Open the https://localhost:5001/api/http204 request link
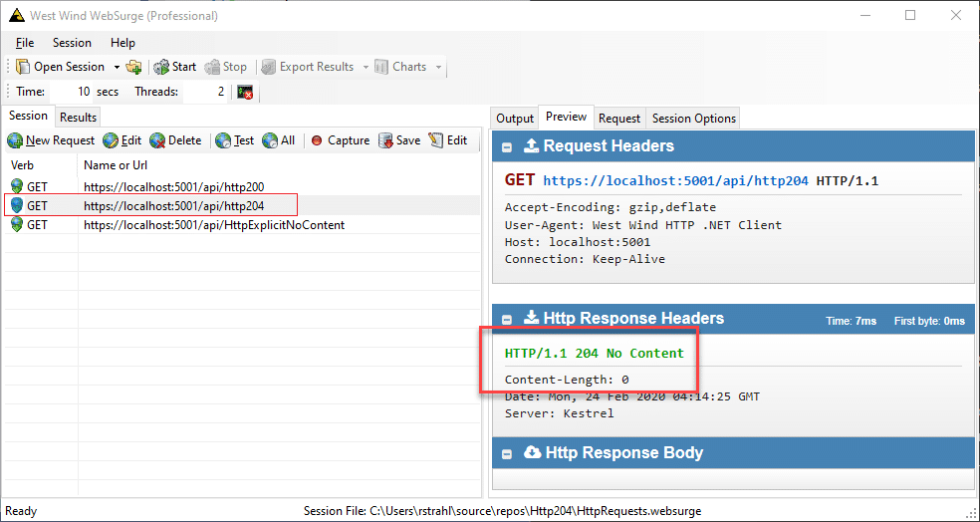Image resolution: width=980 pixels, height=522 pixels. 675,181
